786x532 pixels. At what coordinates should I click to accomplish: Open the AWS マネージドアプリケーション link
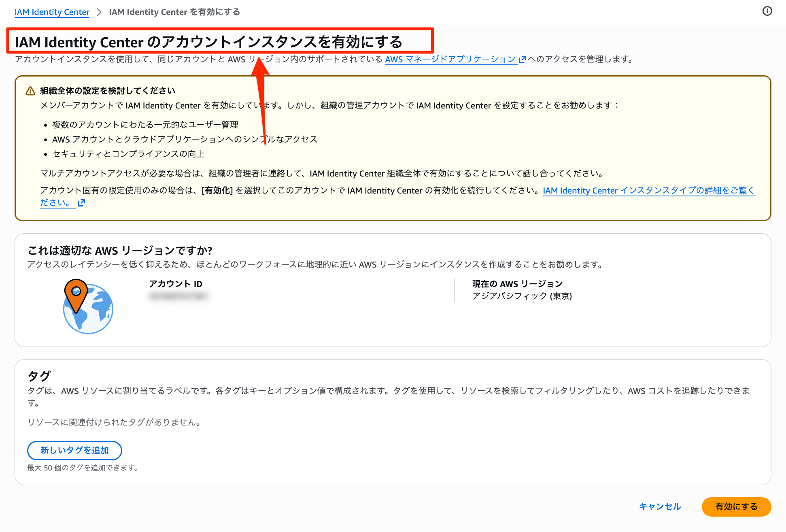(450, 59)
